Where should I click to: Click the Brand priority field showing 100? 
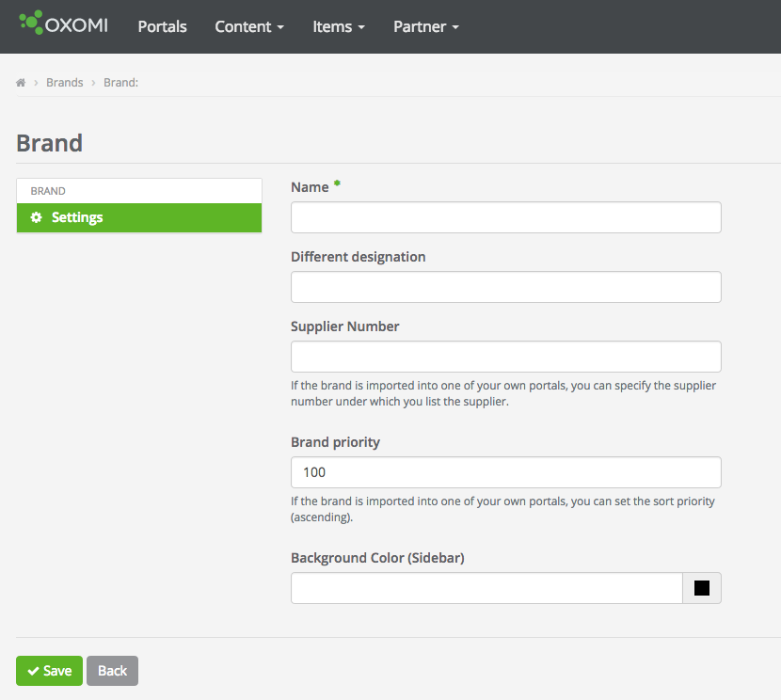tap(505, 472)
